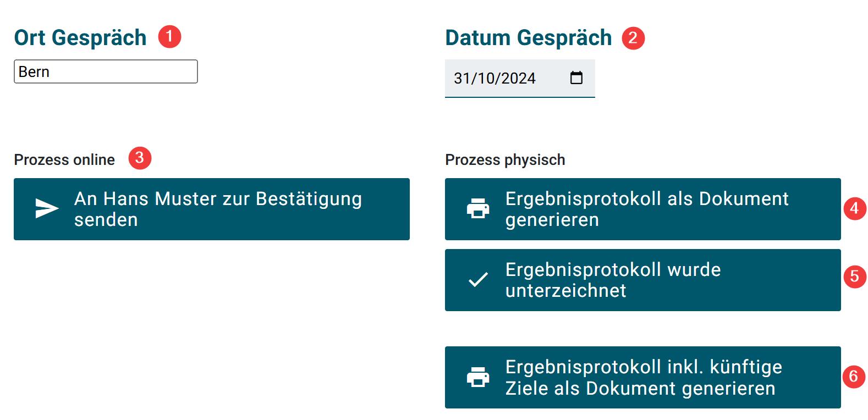Click the checkmark icon for unterzeichnet
The image size is (868, 420).
(478, 280)
